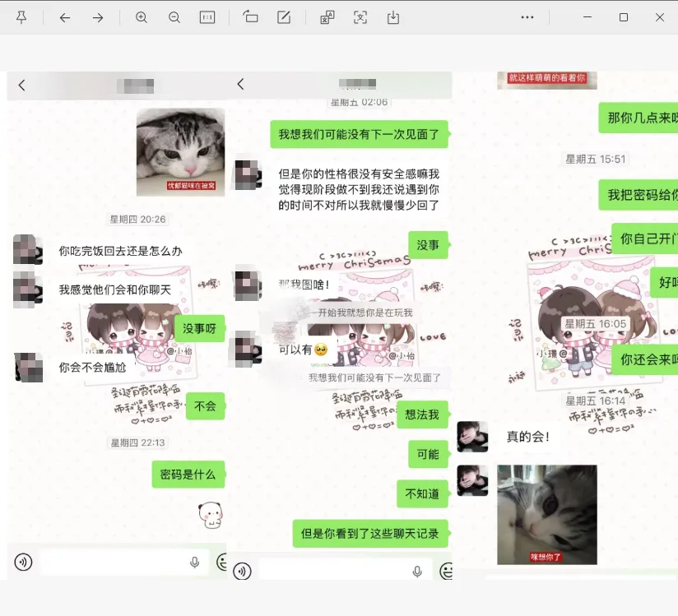Click the panda sticker in left chat

pos(211,515)
